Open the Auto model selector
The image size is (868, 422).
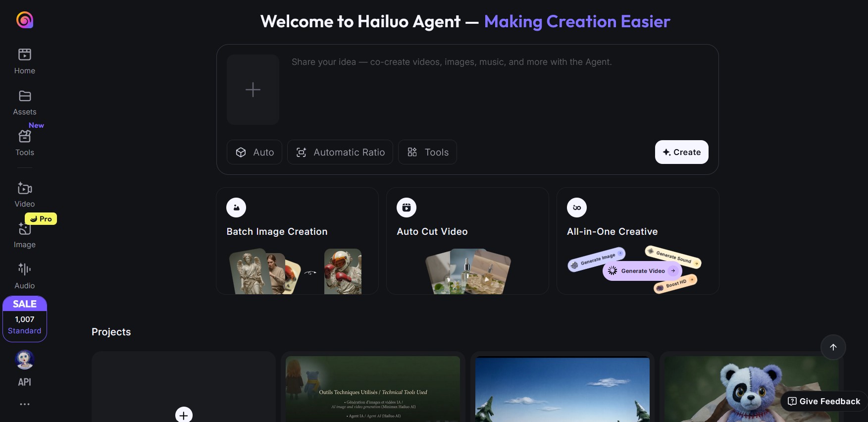point(255,152)
